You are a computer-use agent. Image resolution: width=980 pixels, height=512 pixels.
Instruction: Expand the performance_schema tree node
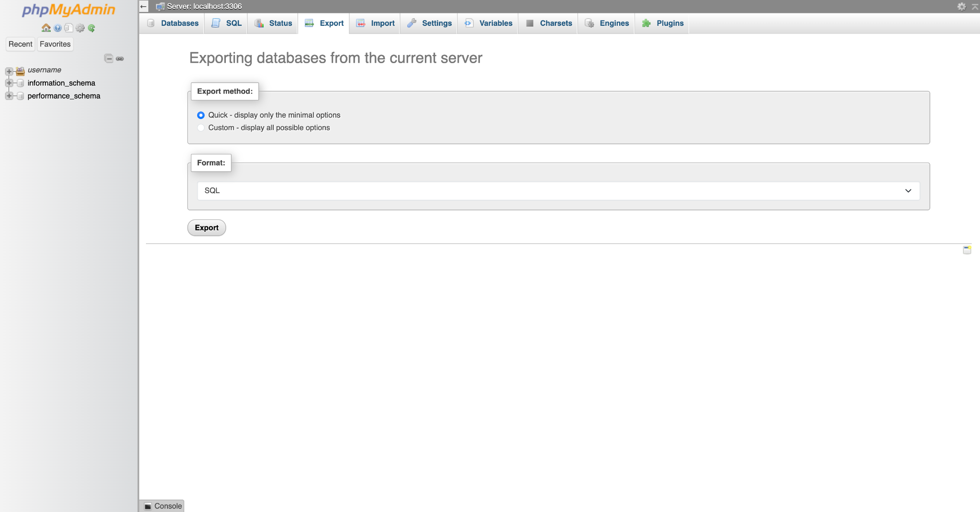(9, 96)
